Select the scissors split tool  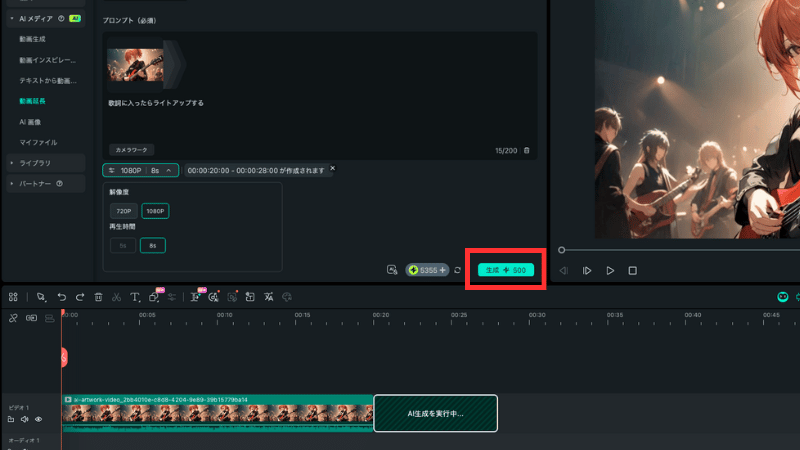(116, 297)
